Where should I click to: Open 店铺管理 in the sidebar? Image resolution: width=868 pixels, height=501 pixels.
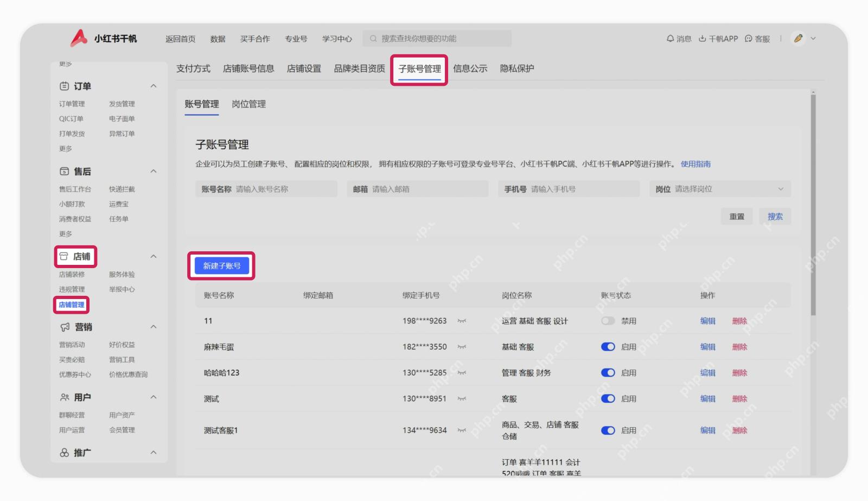click(x=72, y=305)
